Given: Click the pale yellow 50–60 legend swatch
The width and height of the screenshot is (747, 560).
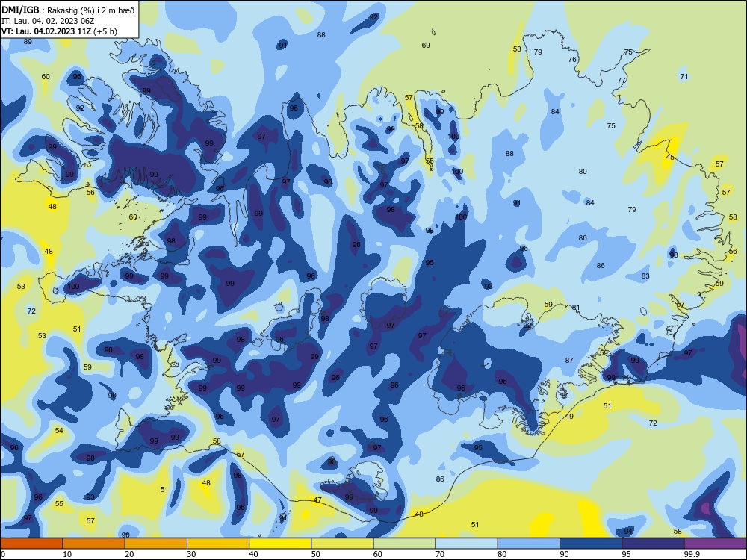Looking at the screenshot, I should point(343,544).
